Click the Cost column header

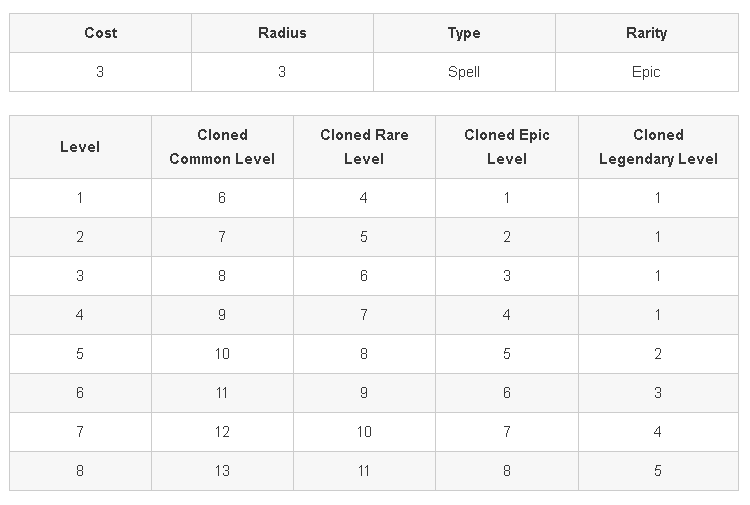tap(100, 33)
